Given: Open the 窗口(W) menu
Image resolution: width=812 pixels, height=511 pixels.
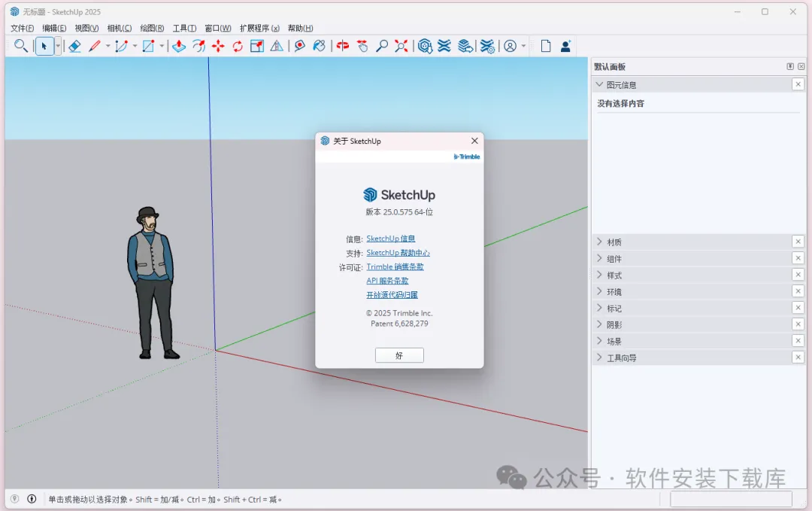Looking at the screenshot, I should (x=217, y=28).
